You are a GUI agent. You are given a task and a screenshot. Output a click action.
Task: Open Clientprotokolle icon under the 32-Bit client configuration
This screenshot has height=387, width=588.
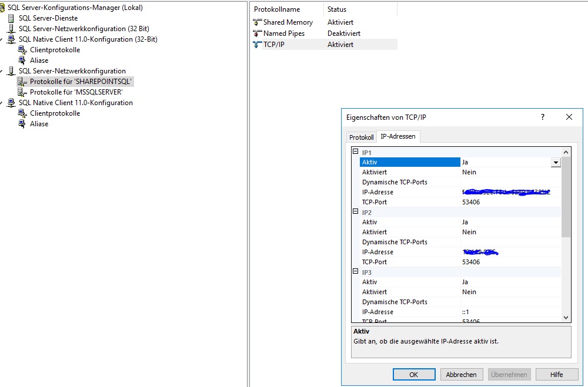coord(22,50)
